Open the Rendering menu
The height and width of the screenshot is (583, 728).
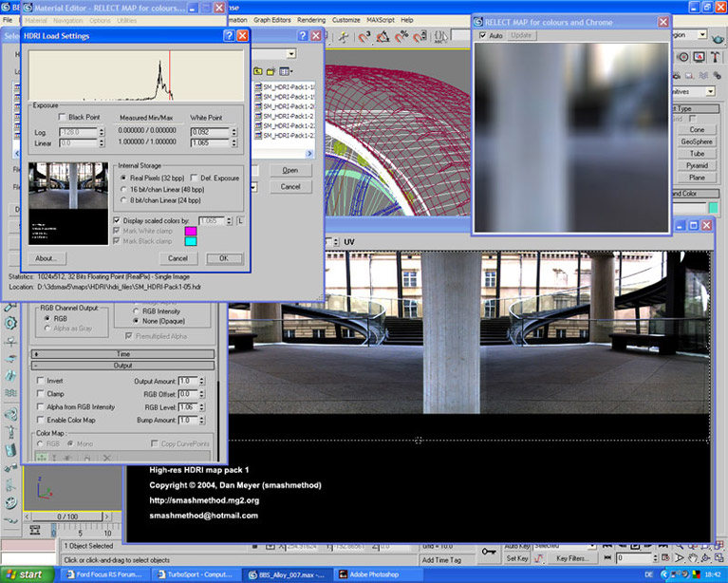click(311, 19)
